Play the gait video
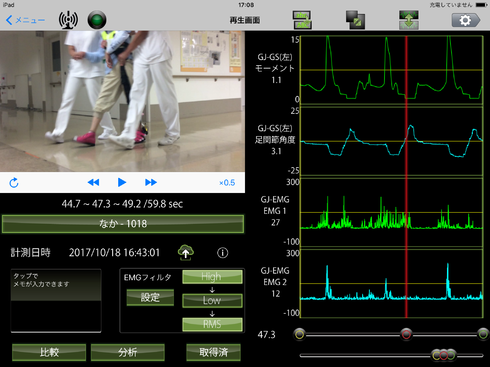490x367 pixels. click(x=122, y=182)
